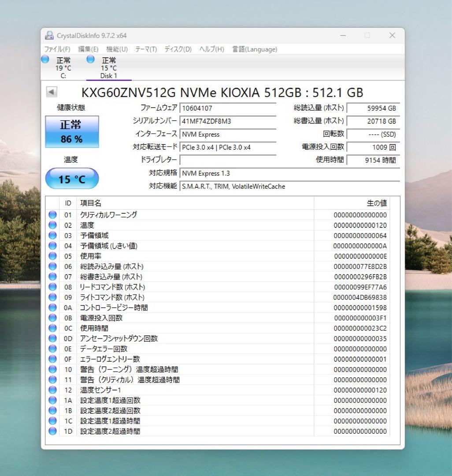Click raw value 0000000296FB2B
Viewport: 452px width, 476px height.
(360, 277)
